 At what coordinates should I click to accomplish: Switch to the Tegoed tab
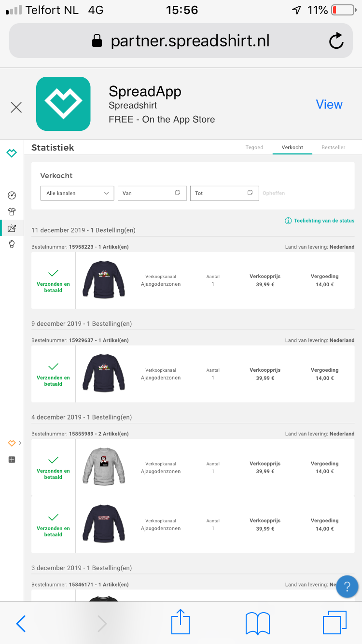[254, 147]
